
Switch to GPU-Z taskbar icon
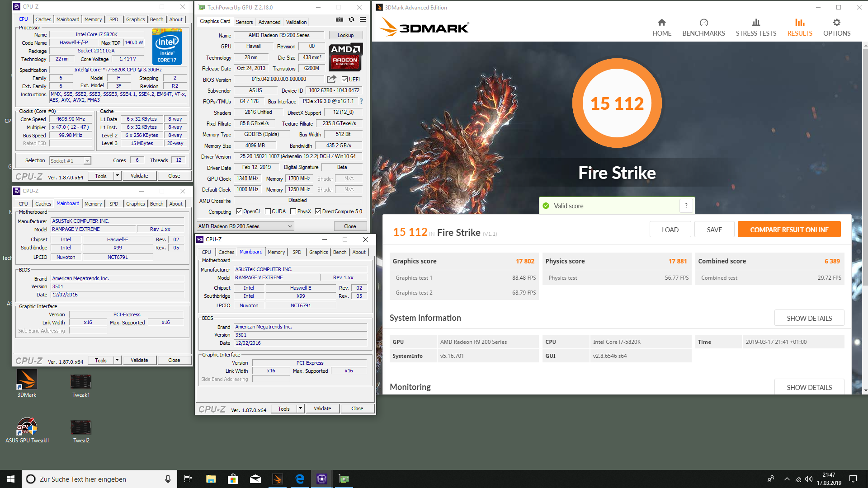click(x=344, y=479)
